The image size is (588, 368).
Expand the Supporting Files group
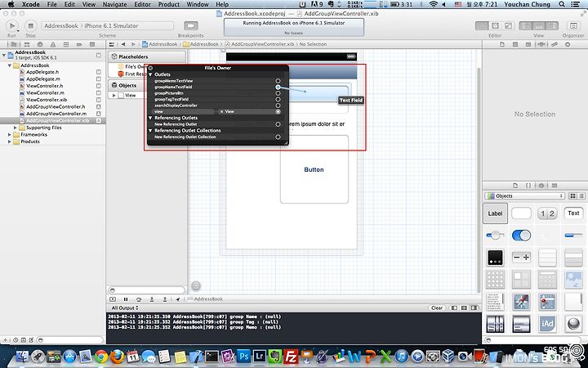[16, 128]
